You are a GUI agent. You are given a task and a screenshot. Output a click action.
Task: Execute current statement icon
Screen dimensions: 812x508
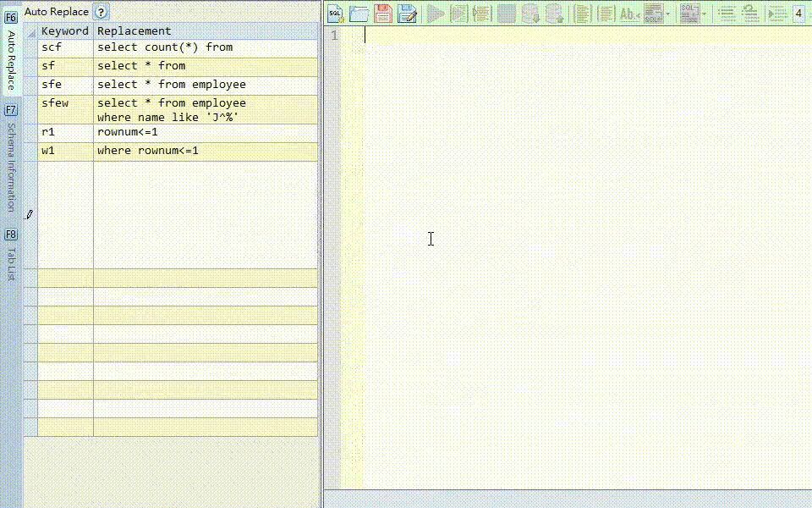point(458,14)
